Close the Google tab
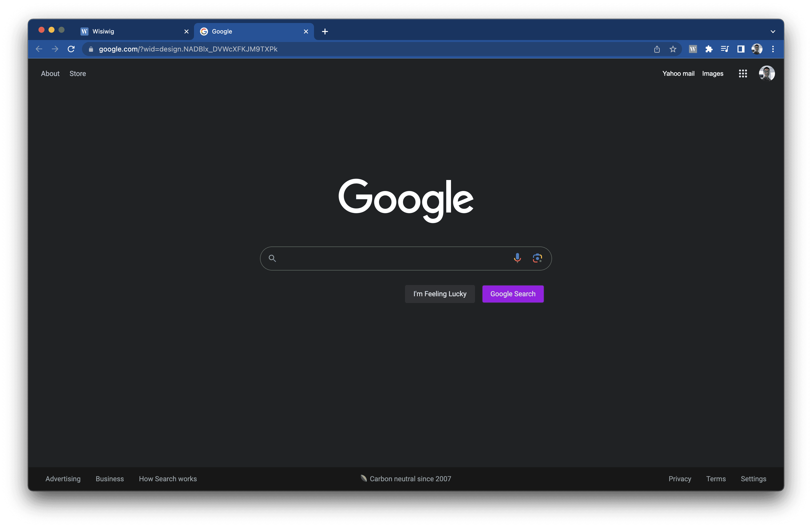812x528 pixels. tap(306, 32)
